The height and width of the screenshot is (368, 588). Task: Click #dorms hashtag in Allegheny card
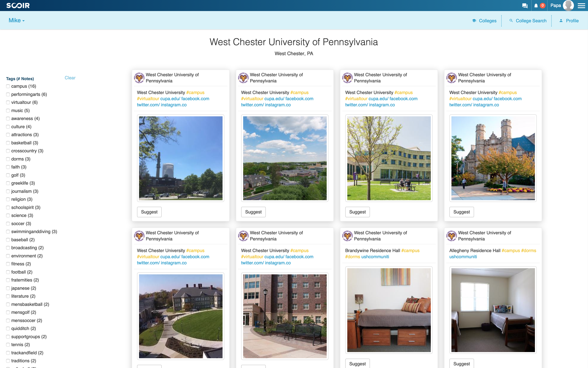pyautogui.click(x=528, y=251)
